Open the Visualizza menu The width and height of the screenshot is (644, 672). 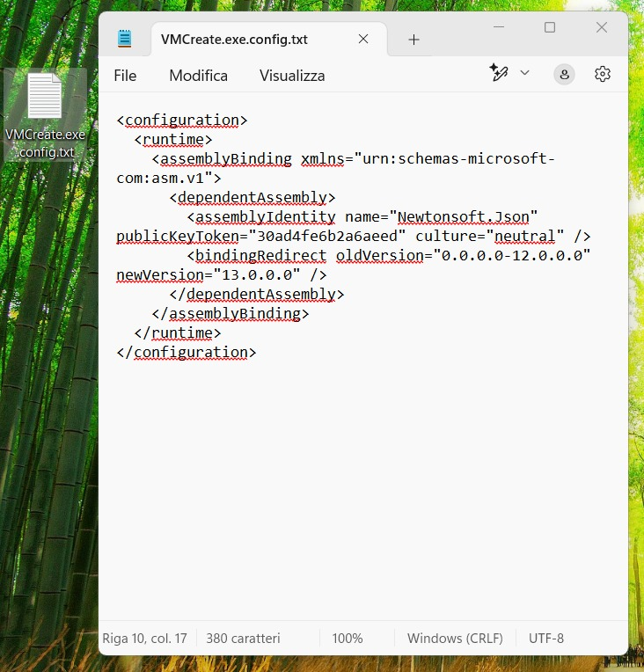292,76
